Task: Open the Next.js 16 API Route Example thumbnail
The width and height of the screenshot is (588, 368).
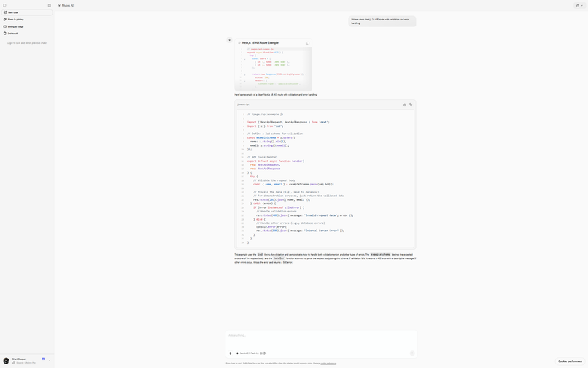Action: 274,69
